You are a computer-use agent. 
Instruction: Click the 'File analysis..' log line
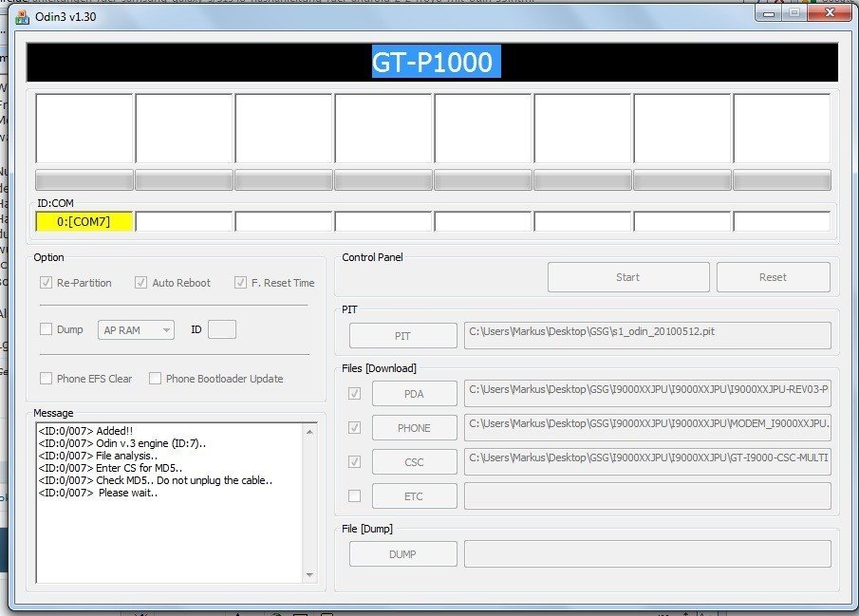[x=98, y=456]
